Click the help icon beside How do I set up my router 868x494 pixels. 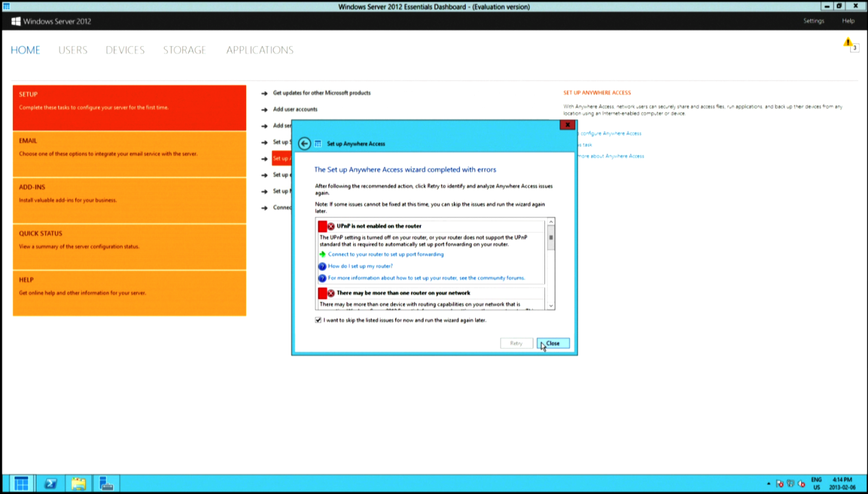coord(322,266)
